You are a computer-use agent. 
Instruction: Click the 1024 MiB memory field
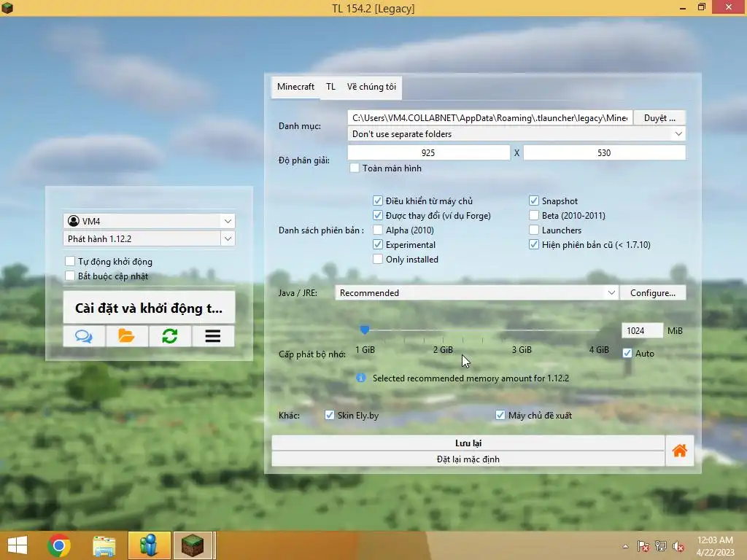[642, 330]
